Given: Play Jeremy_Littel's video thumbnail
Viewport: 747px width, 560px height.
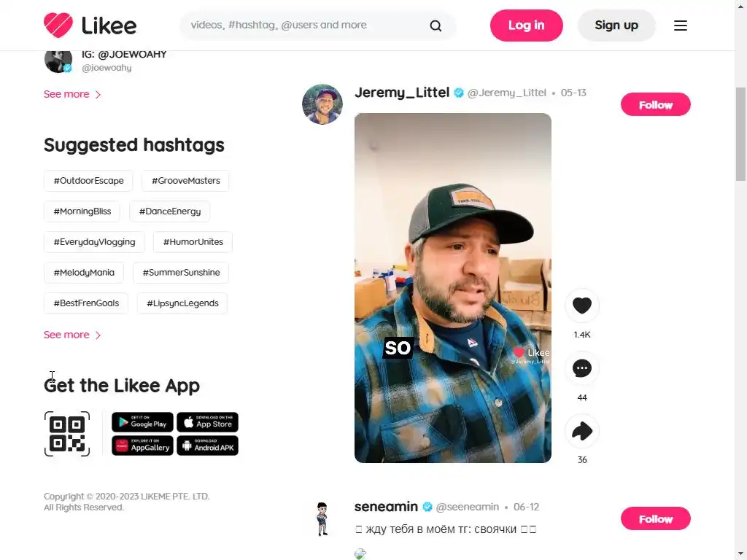Looking at the screenshot, I should coord(453,287).
